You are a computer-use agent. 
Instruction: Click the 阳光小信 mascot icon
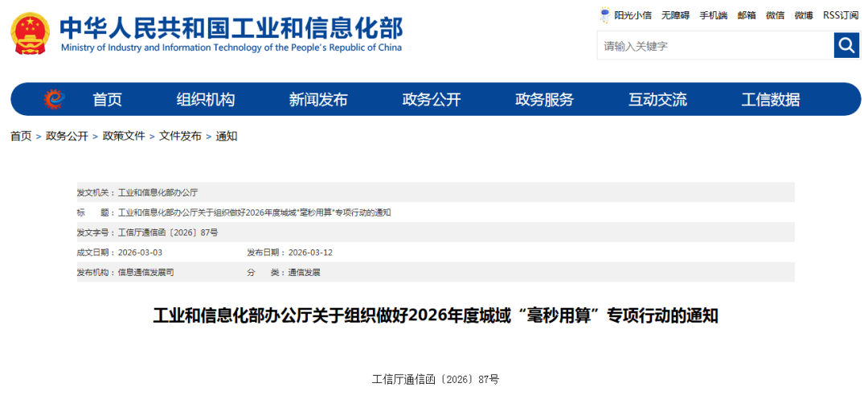click(605, 15)
